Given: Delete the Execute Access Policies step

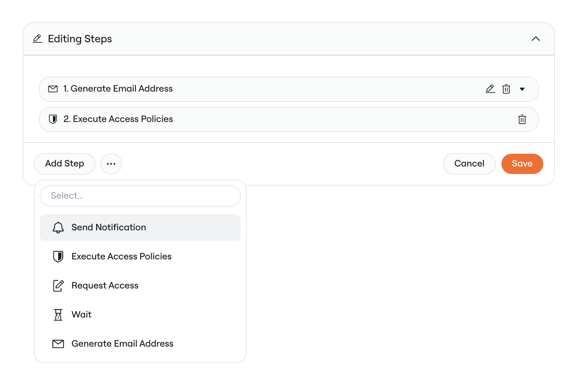Looking at the screenshot, I should tap(522, 119).
